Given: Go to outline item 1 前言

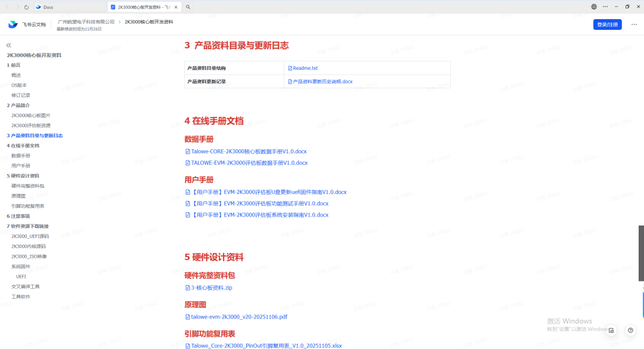Looking at the screenshot, I should point(14,65).
